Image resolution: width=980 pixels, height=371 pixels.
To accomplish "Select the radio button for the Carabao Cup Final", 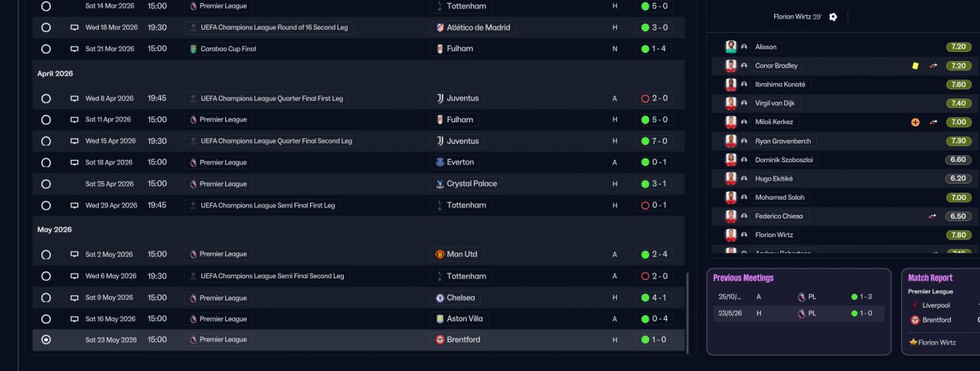I will point(46,49).
